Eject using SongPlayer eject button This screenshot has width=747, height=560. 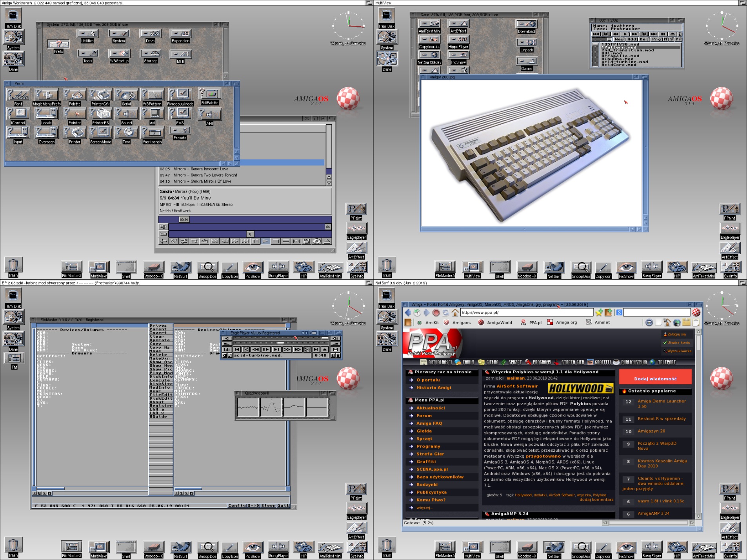click(327, 241)
